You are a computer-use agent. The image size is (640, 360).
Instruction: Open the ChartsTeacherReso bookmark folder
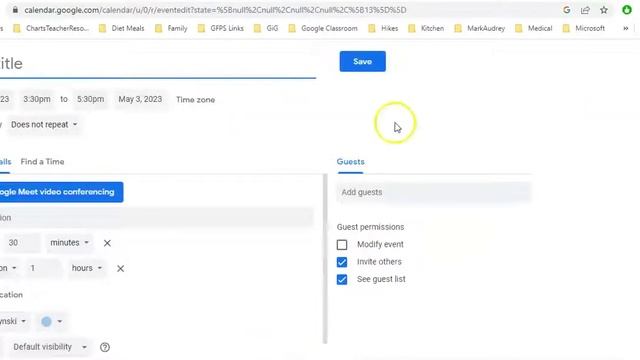point(51,28)
